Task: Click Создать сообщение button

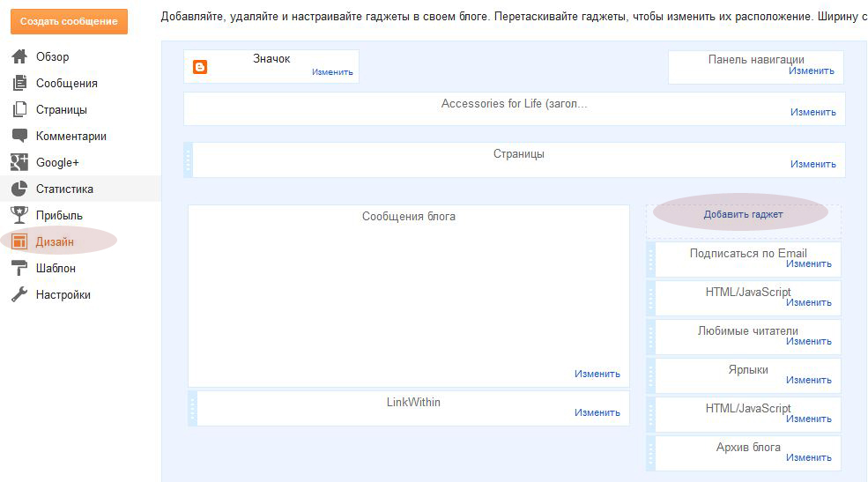Action: pyautogui.click(x=70, y=21)
